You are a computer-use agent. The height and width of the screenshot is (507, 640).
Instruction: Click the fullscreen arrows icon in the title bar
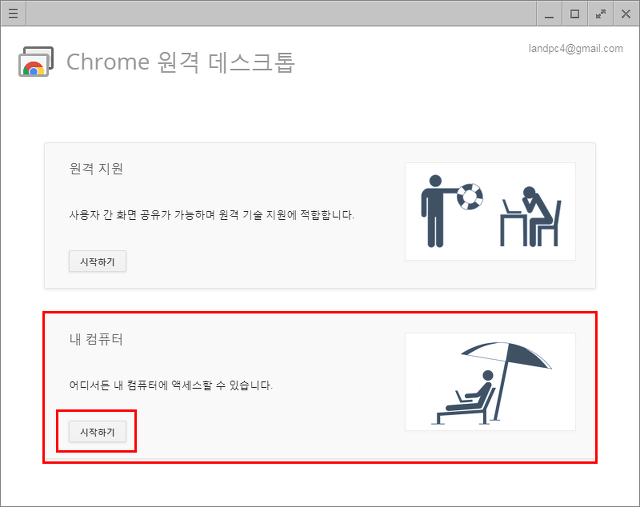(600, 14)
